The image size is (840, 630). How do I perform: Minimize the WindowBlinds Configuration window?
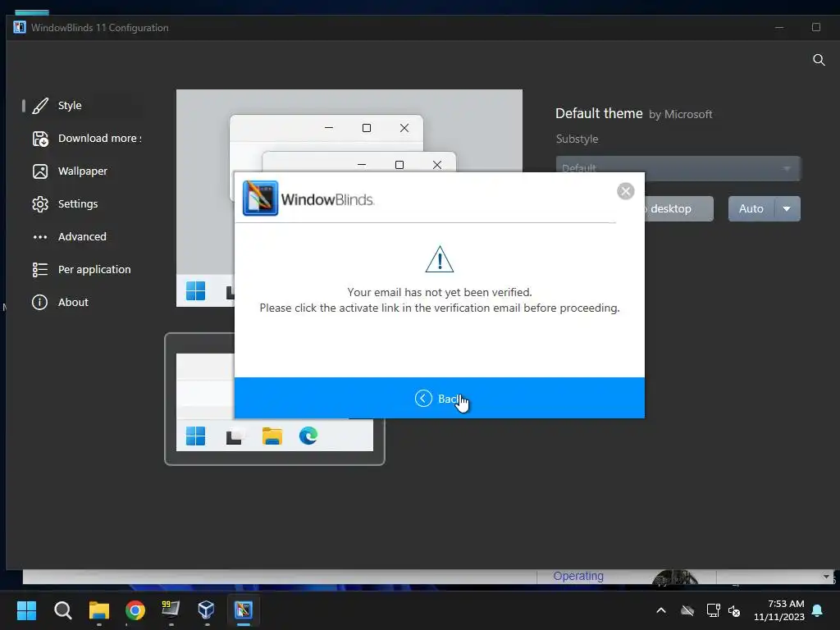(779, 27)
